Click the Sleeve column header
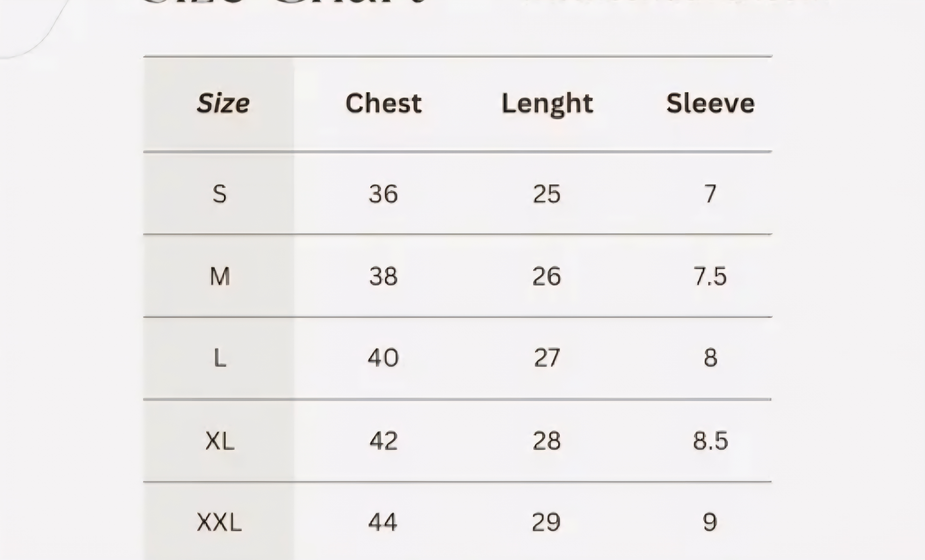925x560 pixels. (710, 103)
